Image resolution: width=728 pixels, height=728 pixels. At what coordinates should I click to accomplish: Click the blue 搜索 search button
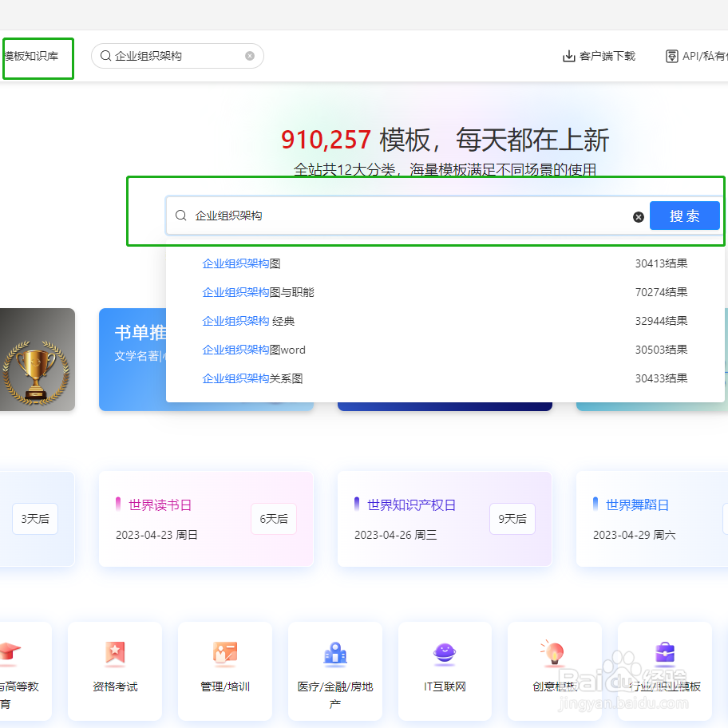pos(684,216)
